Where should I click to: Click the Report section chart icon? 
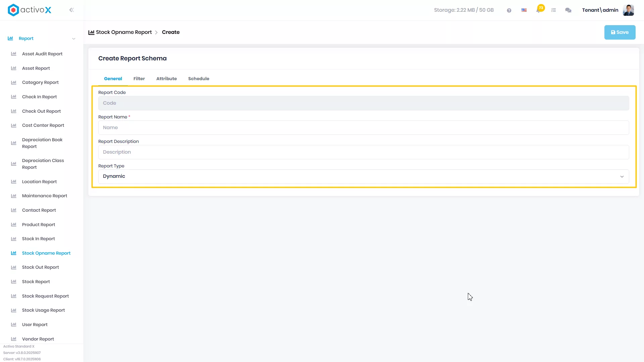click(10, 38)
